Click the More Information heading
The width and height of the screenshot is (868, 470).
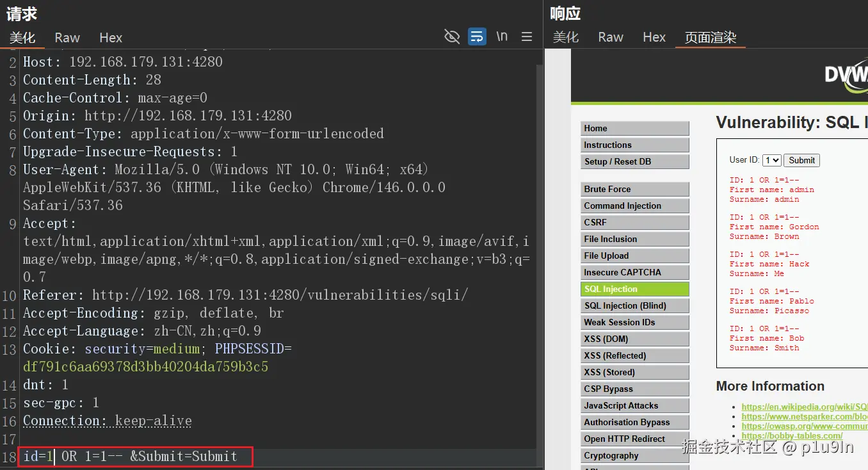pos(770,386)
